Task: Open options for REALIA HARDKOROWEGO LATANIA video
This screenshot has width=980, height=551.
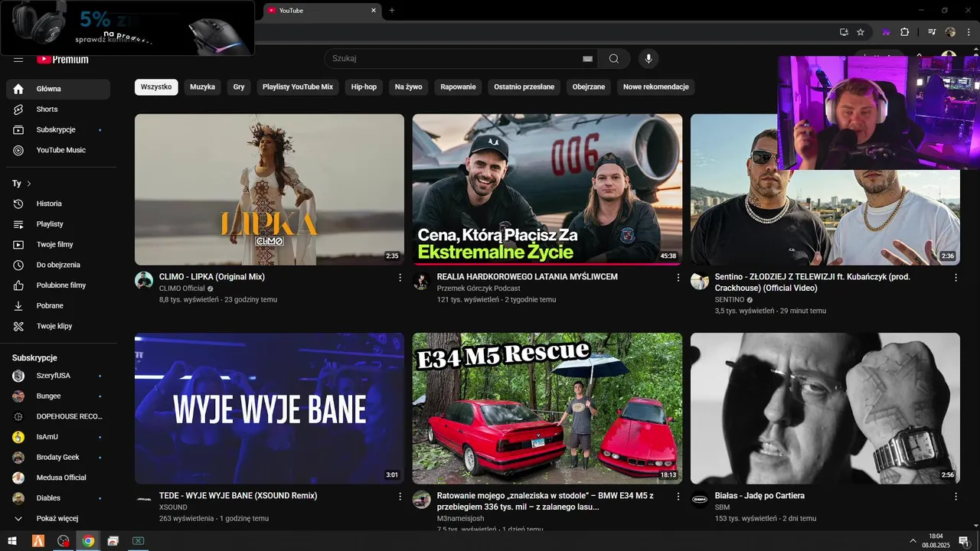Action: tap(678, 278)
